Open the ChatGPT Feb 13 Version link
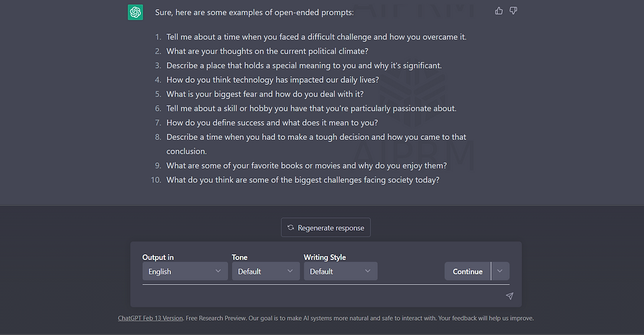 [150, 318]
